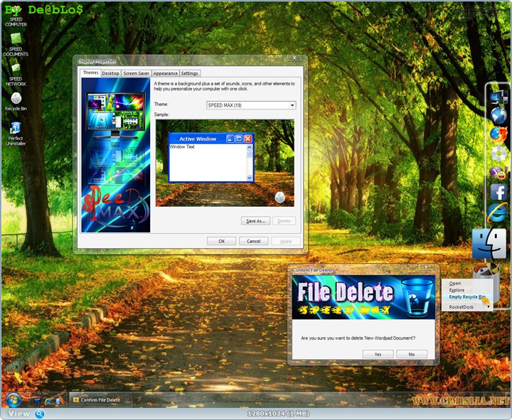
Task: Click Yes in Confirm File Delete
Action: point(378,354)
